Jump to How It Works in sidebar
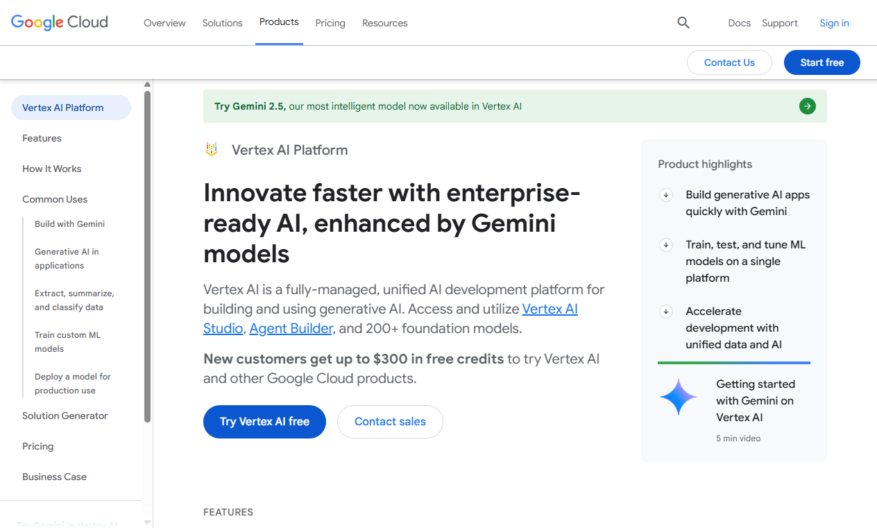Image resolution: width=877 pixels, height=528 pixels. pyautogui.click(x=51, y=169)
